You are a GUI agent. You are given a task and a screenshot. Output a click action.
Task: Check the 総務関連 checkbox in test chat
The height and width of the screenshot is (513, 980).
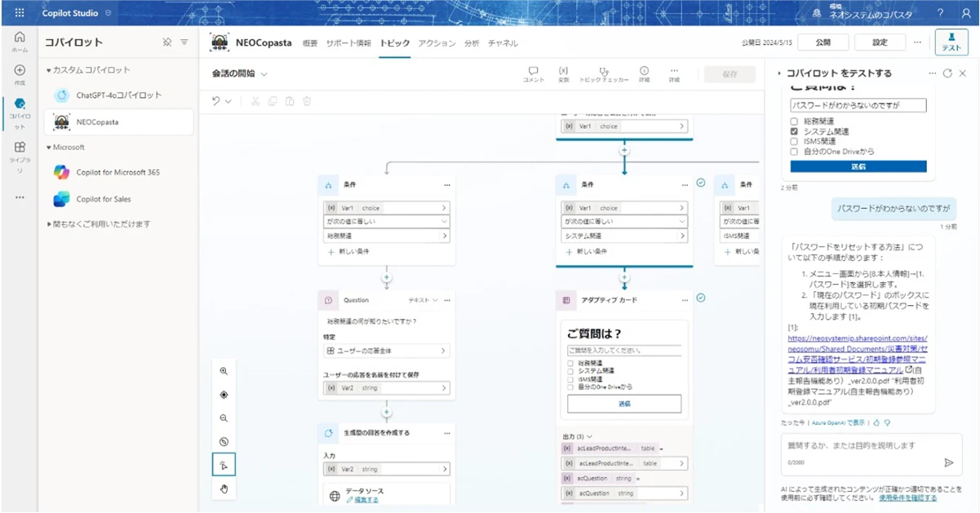(794, 122)
